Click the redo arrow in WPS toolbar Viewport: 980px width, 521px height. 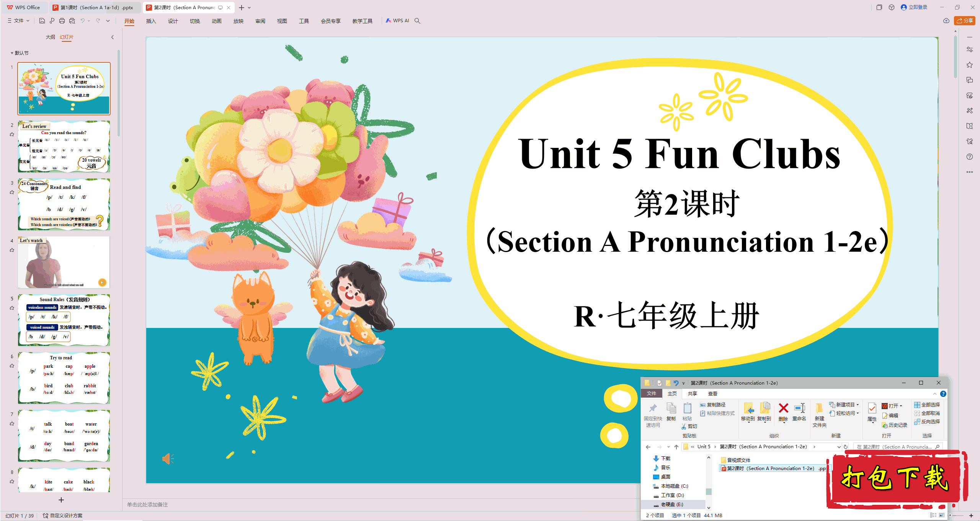(98, 21)
